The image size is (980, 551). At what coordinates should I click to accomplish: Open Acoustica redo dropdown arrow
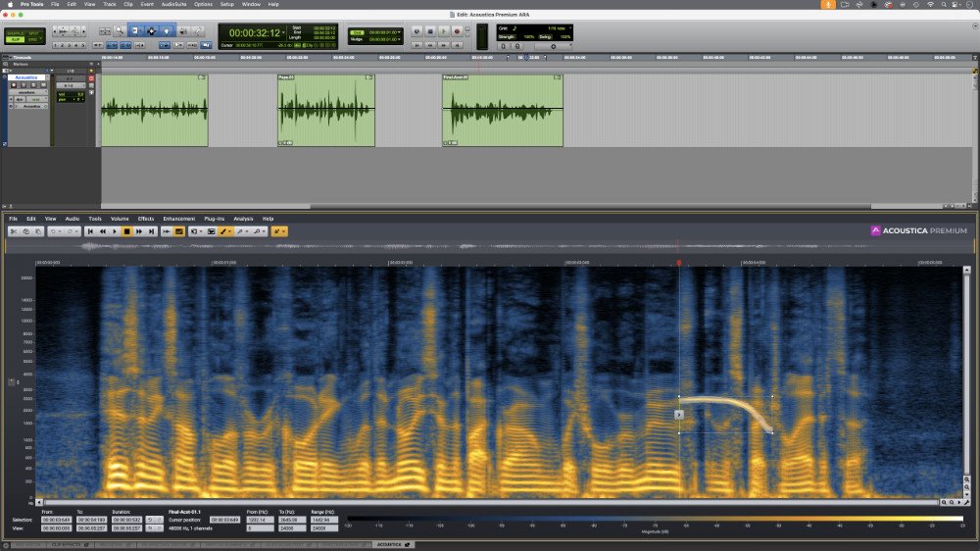[x=76, y=231]
